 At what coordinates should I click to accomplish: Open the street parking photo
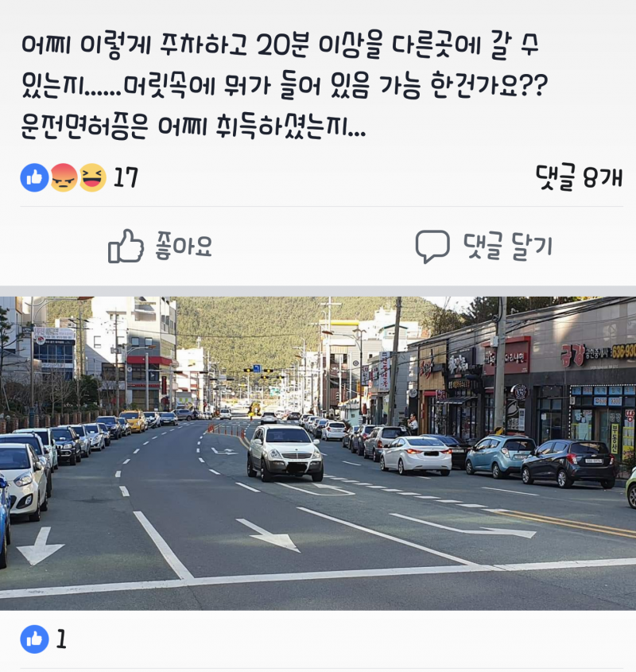coord(318,453)
